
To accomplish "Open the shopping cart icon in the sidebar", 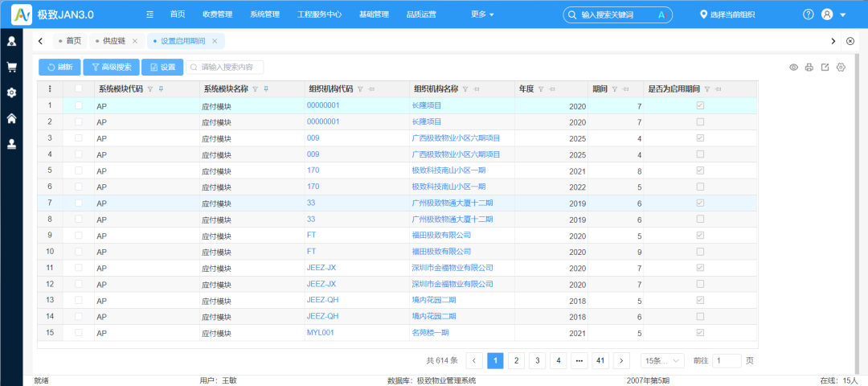I will click(11, 67).
